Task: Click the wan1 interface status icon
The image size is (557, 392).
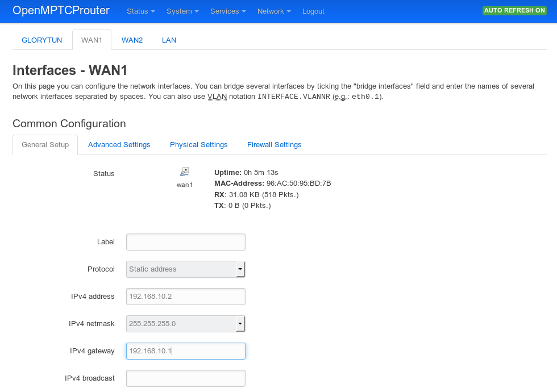Action: [184, 172]
